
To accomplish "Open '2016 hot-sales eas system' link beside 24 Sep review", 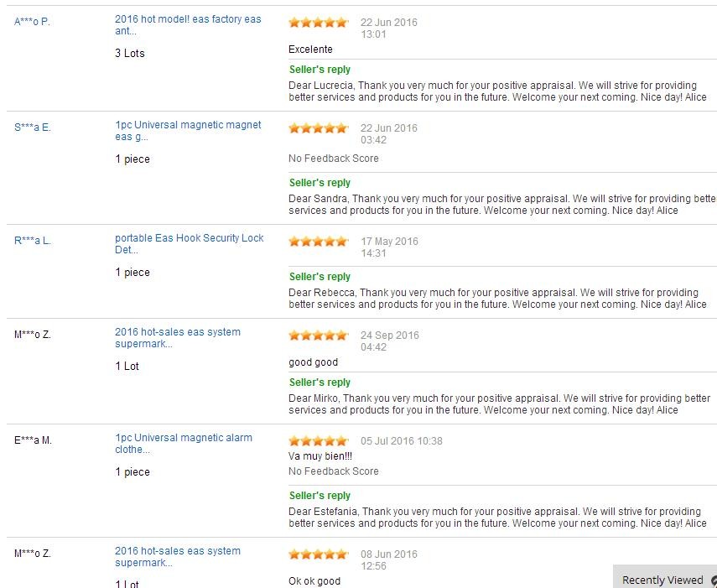I will (178, 338).
